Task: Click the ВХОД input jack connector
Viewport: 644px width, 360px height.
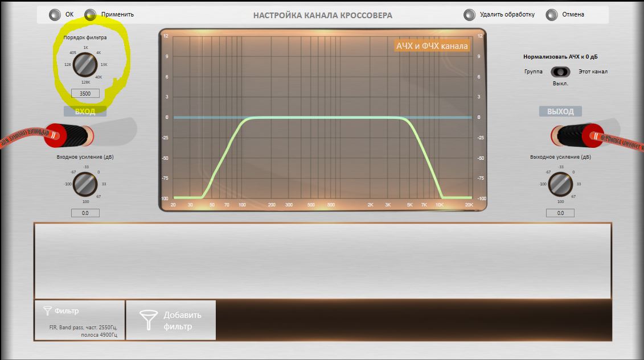Action: tap(70, 135)
